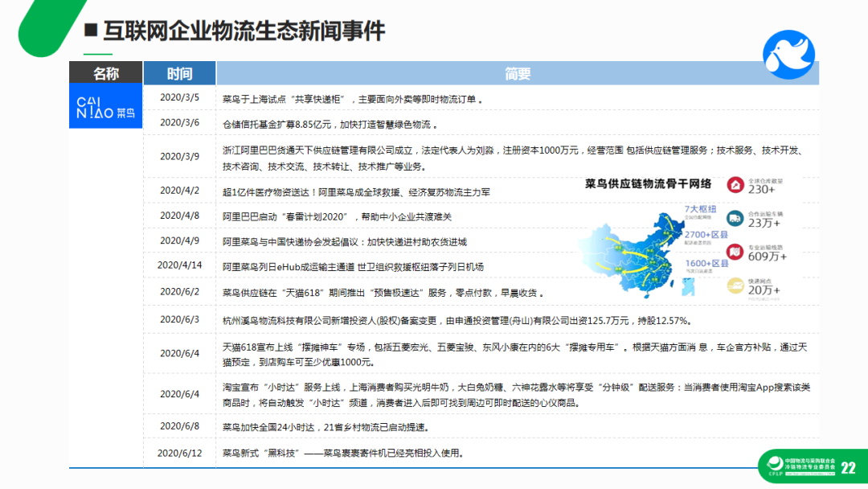The height and width of the screenshot is (489, 868).
Task: Select the 名称 column header
Action: click(106, 74)
